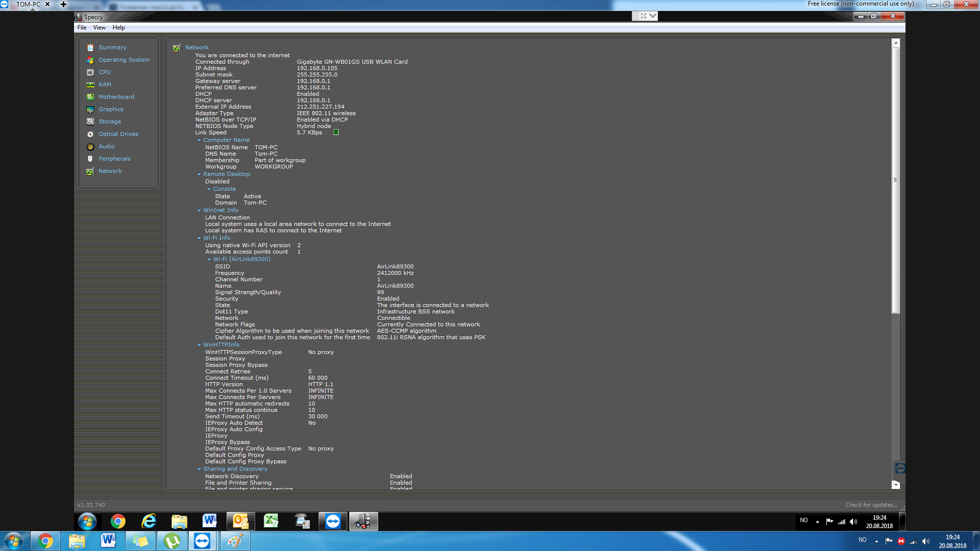
Task: Expand TeamViewer toolbar chevron dropdown
Action: click(653, 16)
